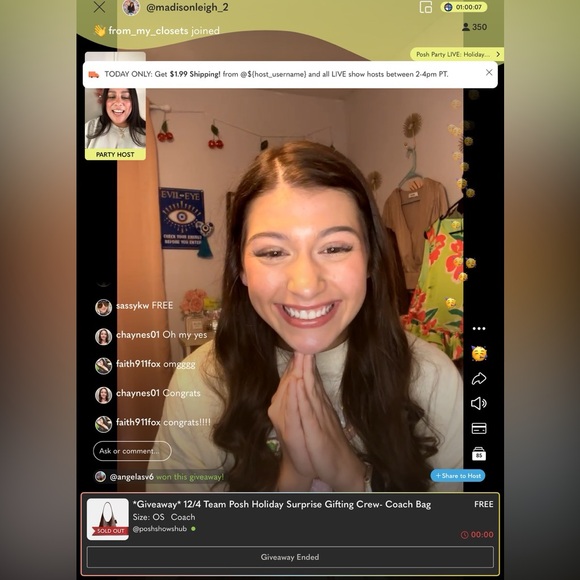Send a reaction with the emoji icon

pos(479,353)
